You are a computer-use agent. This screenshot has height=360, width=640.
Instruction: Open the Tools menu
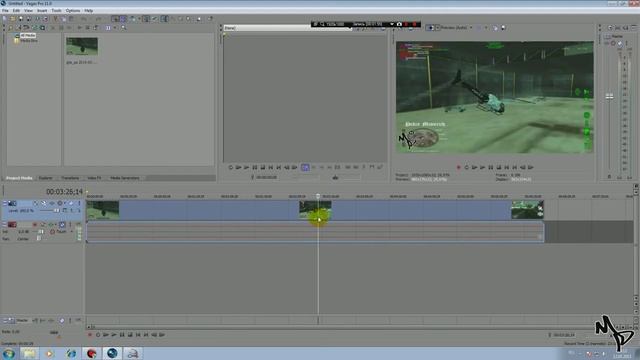click(x=56, y=11)
